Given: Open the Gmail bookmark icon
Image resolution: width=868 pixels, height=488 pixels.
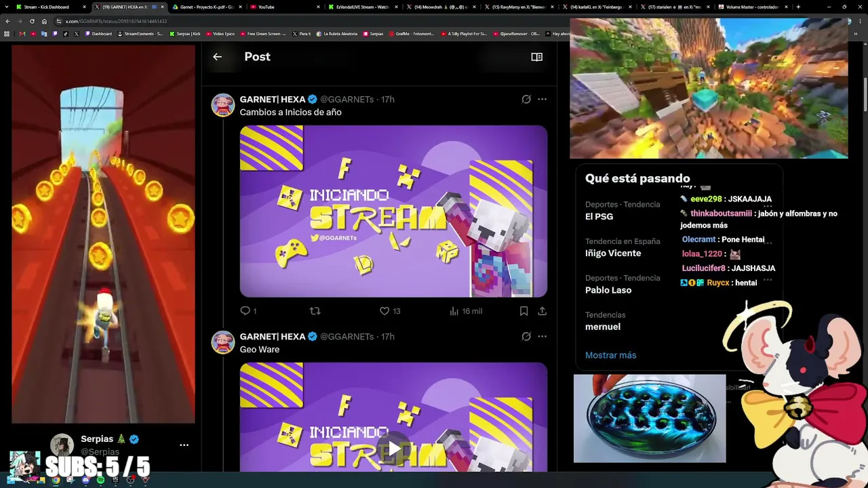Looking at the screenshot, I should click(22, 33).
